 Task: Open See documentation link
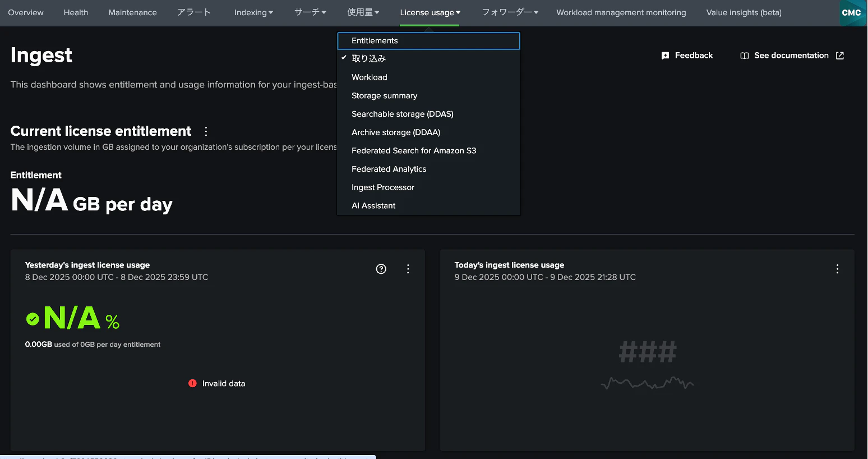(x=792, y=56)
